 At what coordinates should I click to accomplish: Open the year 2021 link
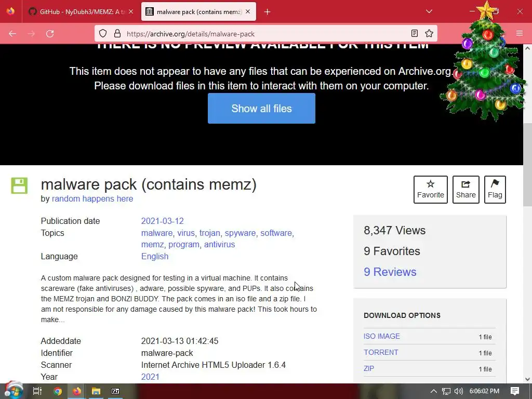coord(150,377)
